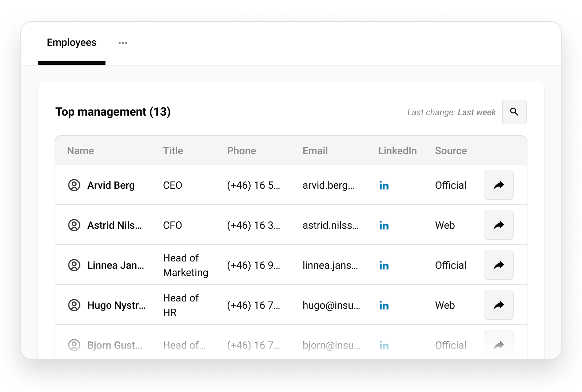Viewport: 582px width, 392px height.
Task: Expand Bjorn's truncated Head of title
Action: pyautogui.click(x=184, y=345)
